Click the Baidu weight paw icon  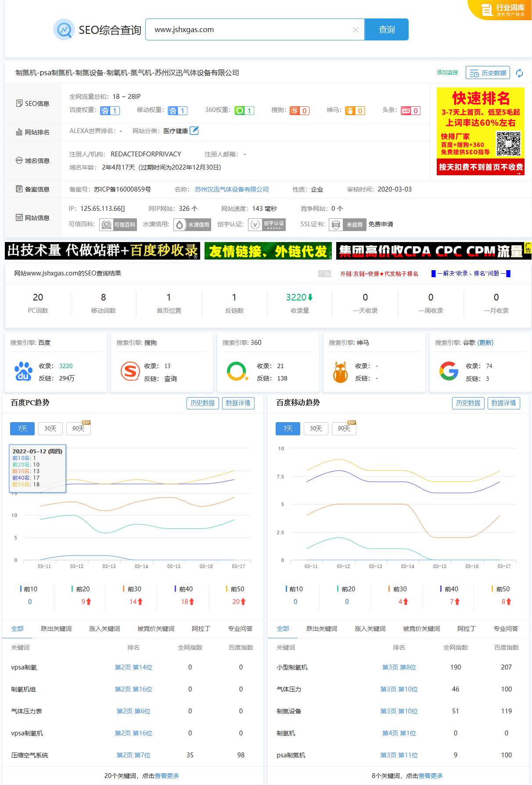tap(110, 111)
